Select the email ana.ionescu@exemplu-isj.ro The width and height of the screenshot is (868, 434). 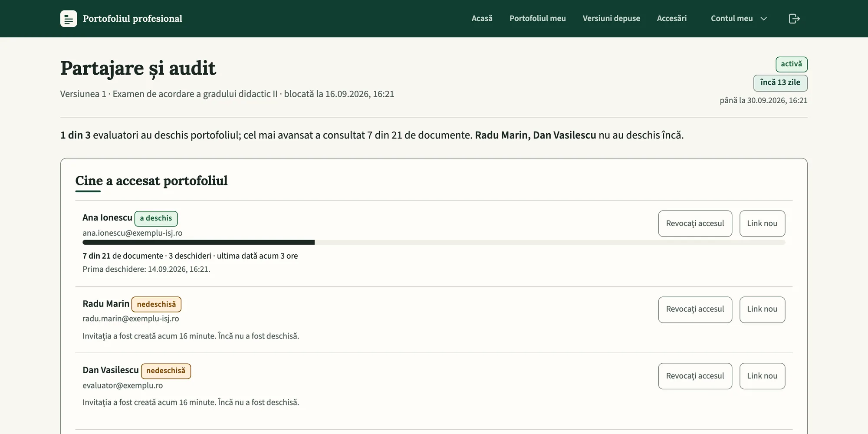click(132, 233)
